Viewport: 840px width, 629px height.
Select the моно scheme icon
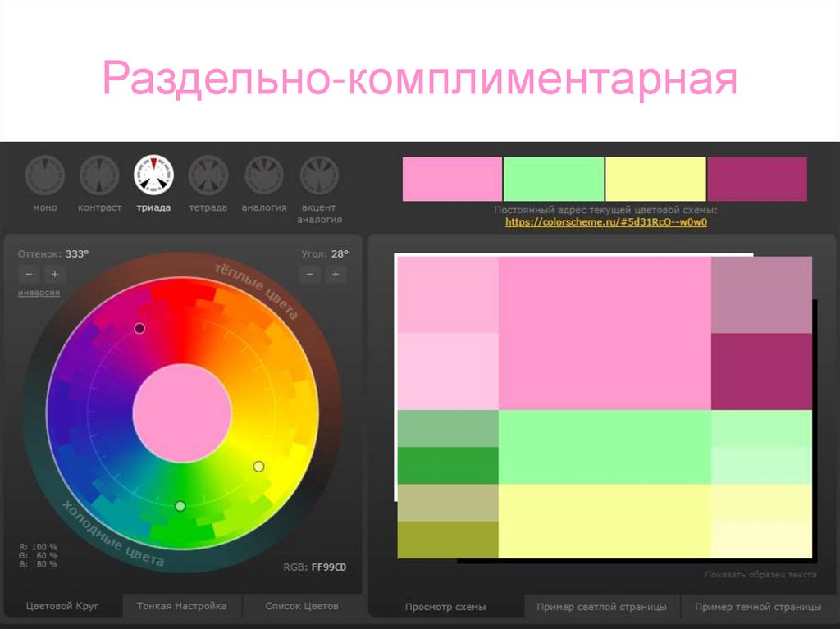pos(45,175)
